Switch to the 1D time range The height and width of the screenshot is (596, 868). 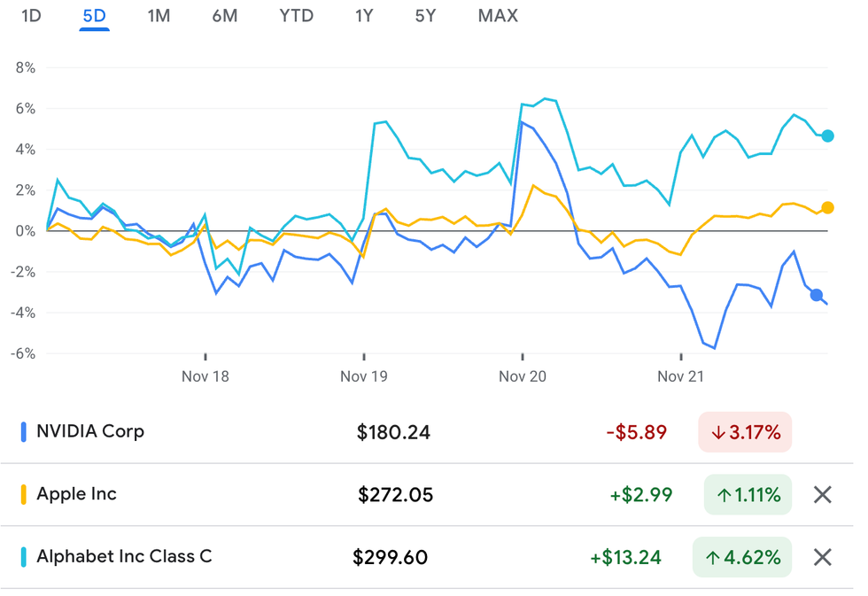tap(31, 16)
